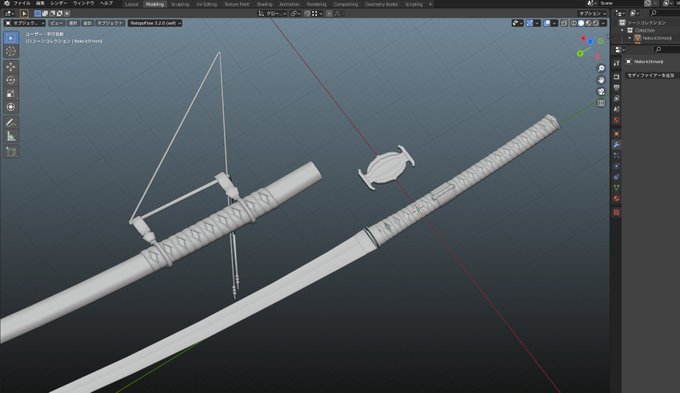This screenshot has height=393, width=680.
Task: Switch to Solid viewport shading
Action: pyautogui.click(x=581, y=23)
